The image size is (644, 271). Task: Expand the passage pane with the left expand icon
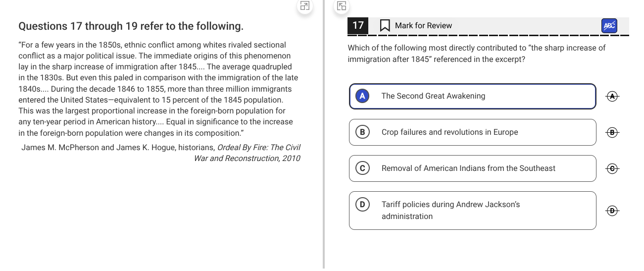tap(305, 6)
